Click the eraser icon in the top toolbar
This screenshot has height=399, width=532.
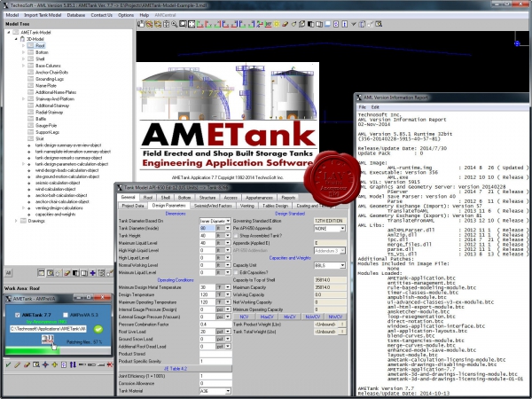pos(285,24)
